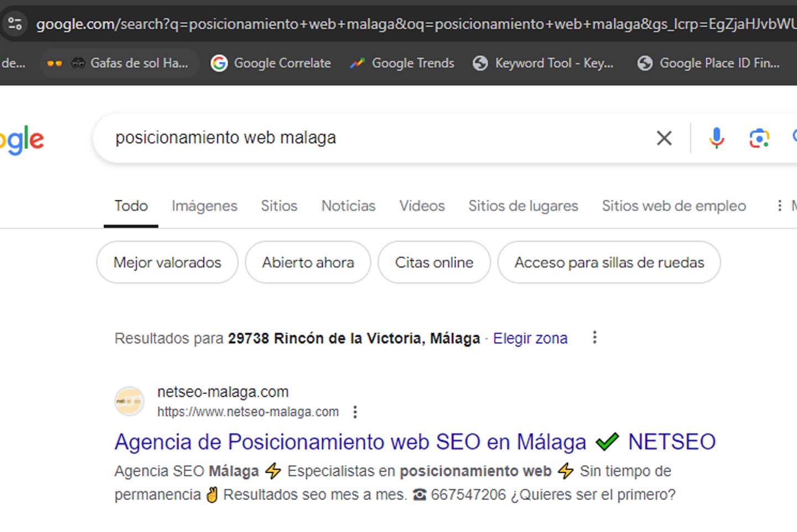Apply the Mejor valorados filter chip
797x532 pixels.
coord(167,262)
